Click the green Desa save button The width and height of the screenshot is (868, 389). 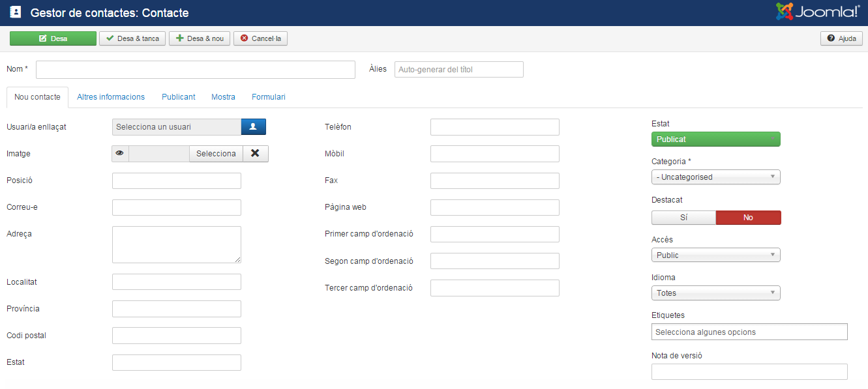coord(53,38)
